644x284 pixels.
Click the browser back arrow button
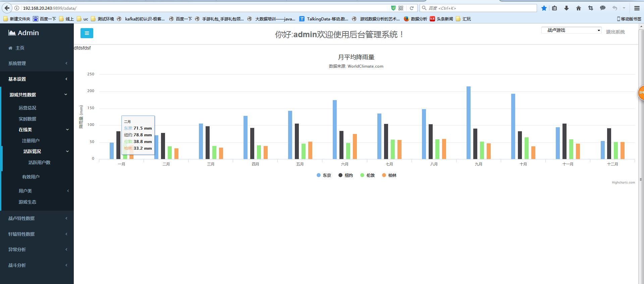[x=7, y=8]
